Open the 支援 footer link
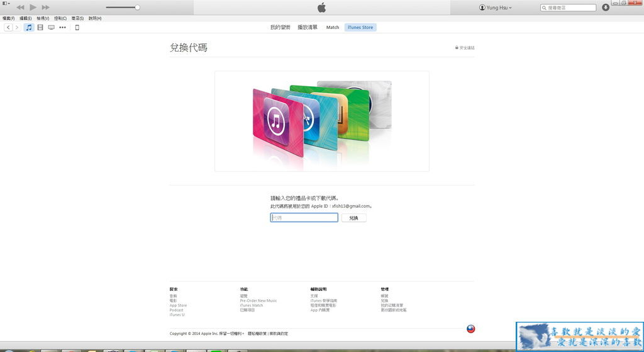This screenshot has width=644, height=352. (314, 296)
